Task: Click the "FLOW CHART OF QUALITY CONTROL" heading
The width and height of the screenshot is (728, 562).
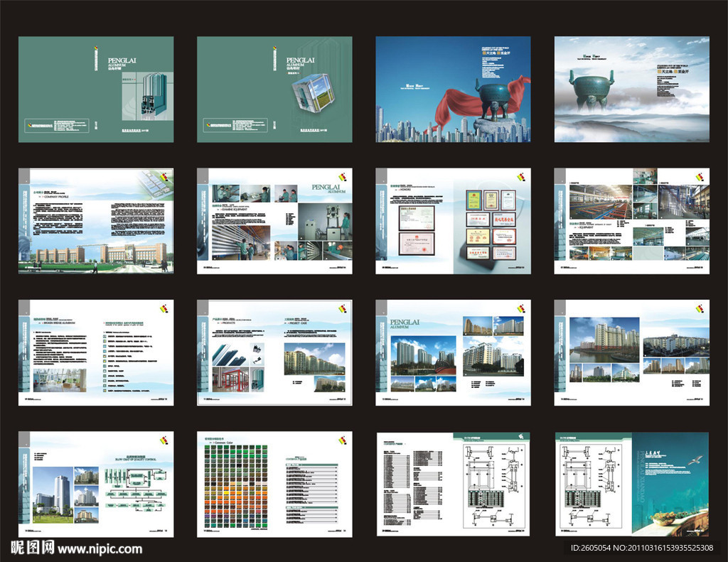Action: coord(136,460)
